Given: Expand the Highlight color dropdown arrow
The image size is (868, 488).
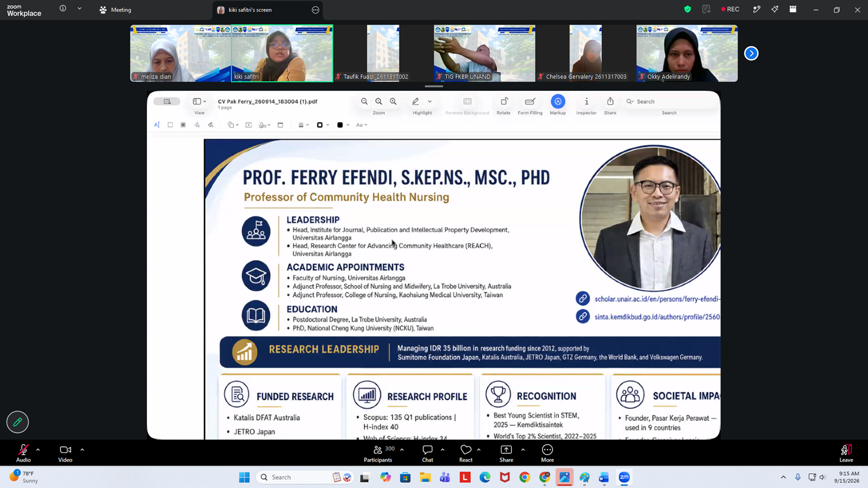Looking at the screenshot, I should (x=429, y=102).
